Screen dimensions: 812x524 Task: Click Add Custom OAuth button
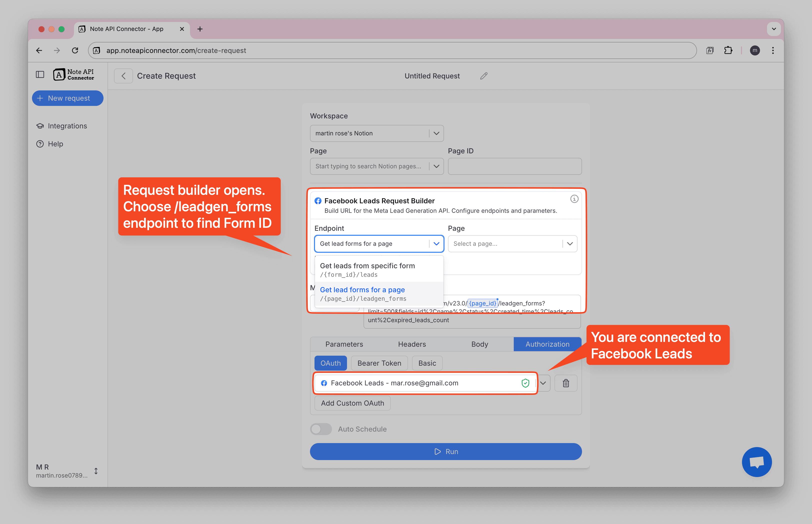[352, 403]
